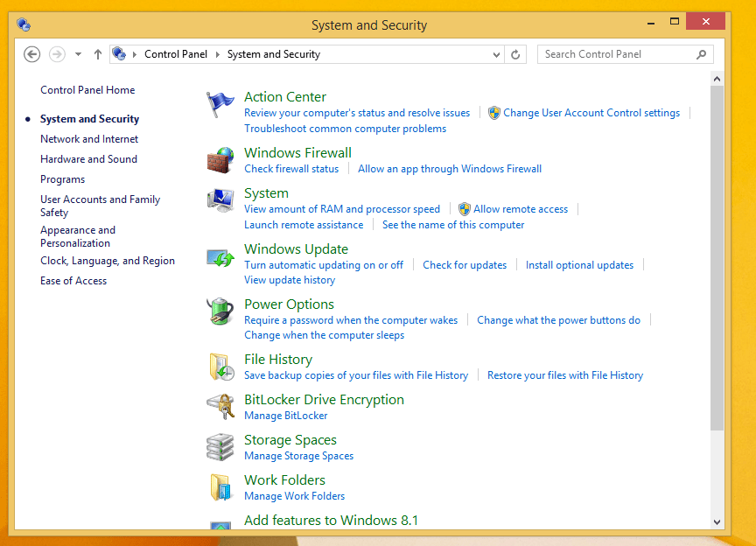Screen dimensions: 756x546
Task: Click Launch remote assistance
Action: (x=304, y=225)
